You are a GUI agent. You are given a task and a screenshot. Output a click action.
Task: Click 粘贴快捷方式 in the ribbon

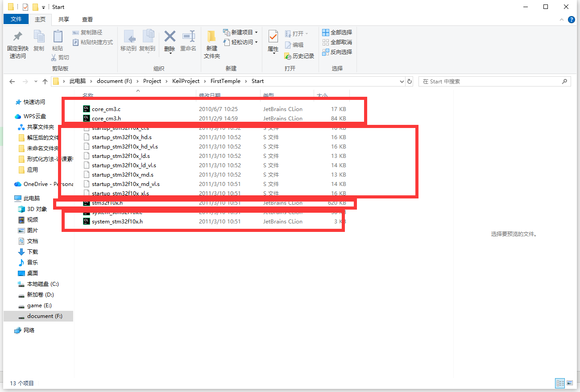[x=93, y=42]
